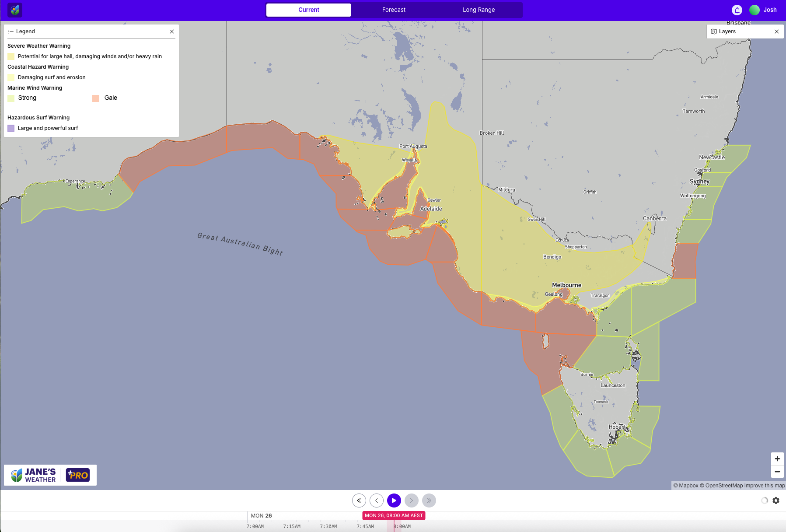Click the Canberra city label
The width and height of the screenshot is (786, 532).
655,219
